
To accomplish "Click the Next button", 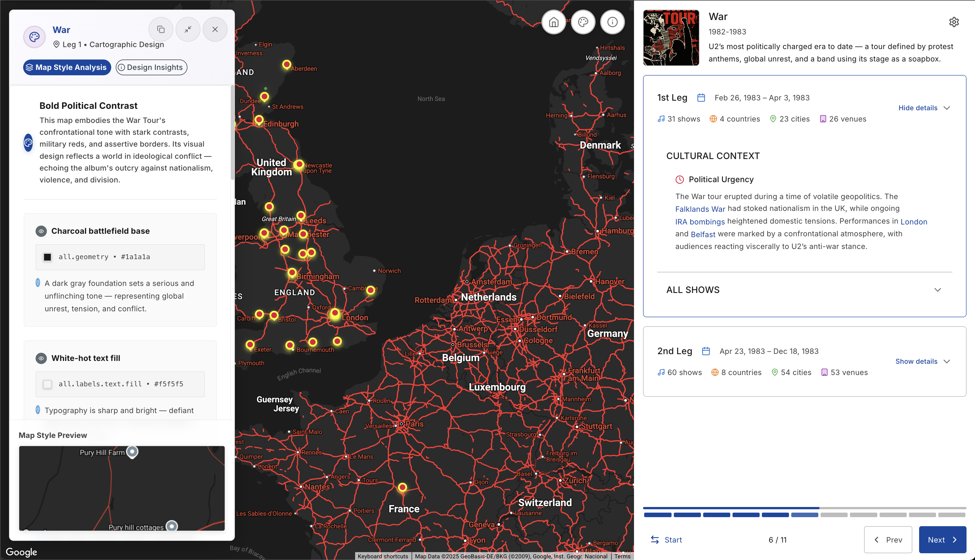I will [942, 540].
